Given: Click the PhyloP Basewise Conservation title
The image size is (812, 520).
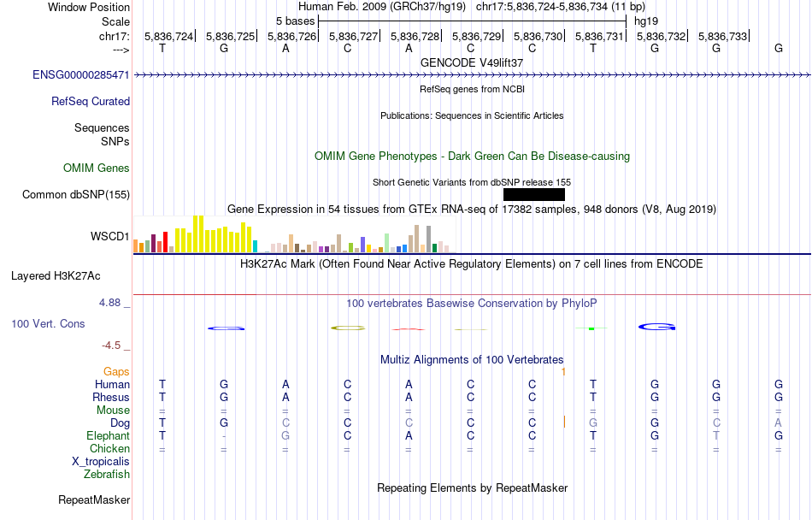Looking at the screenshot, I should (472, 303).
